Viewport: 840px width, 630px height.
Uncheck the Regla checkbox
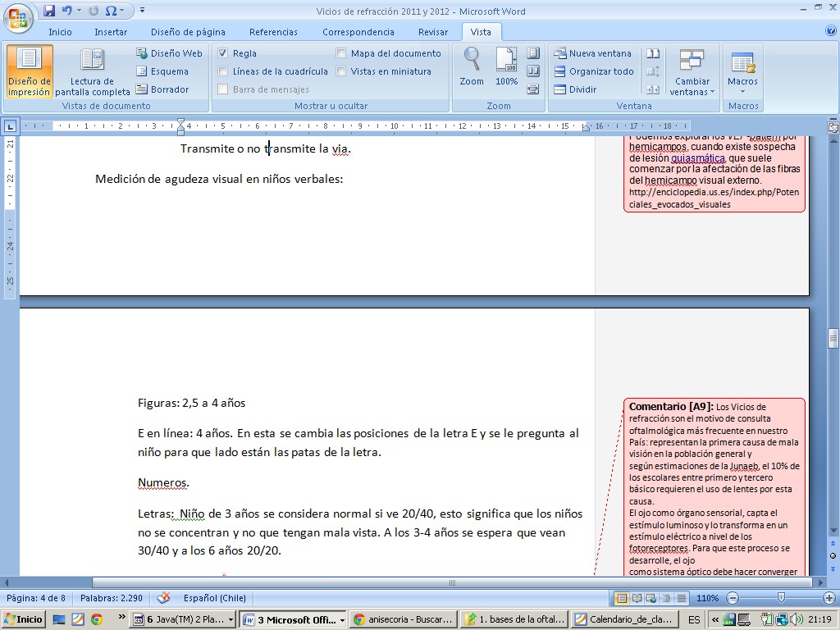222,53
